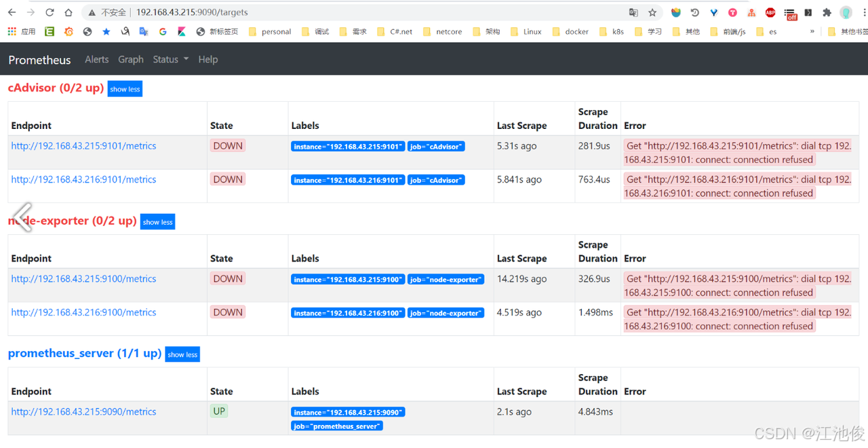Click the cAdvisor (0/2 up) heading
The width and height of the screenshot is (868, 448).
(x=56, y=88)
